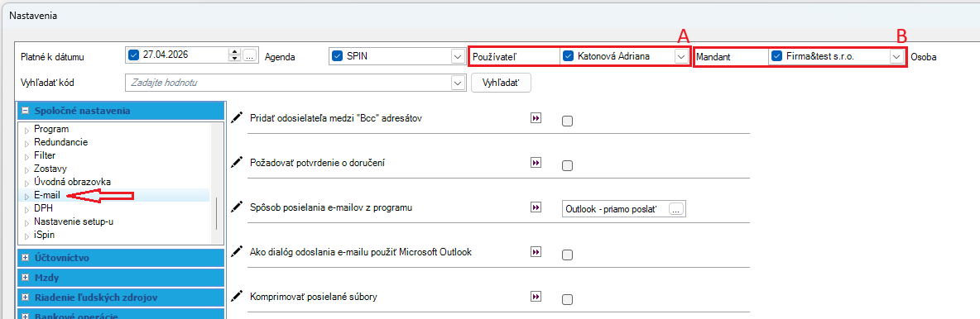980x319 pixels.
Task: Click double-arrow icon for Požadovať potvrdenie o doručení
Action: coord(535,162)
